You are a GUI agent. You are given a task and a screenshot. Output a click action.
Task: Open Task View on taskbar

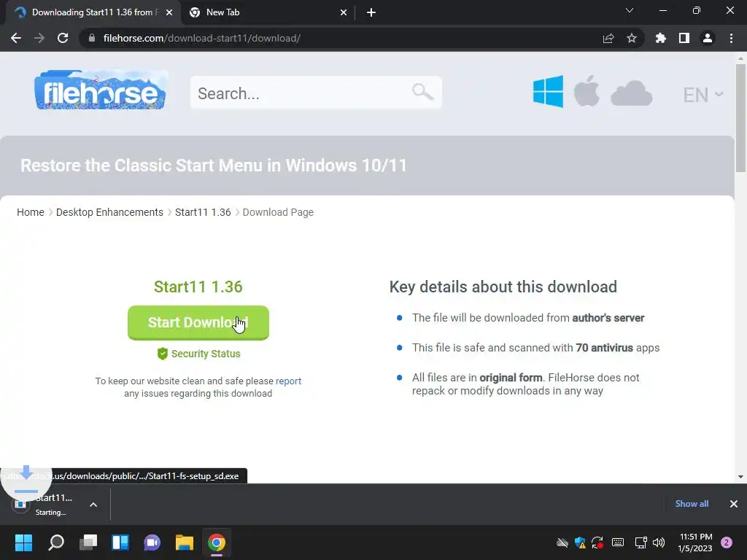tap(88, 542)
